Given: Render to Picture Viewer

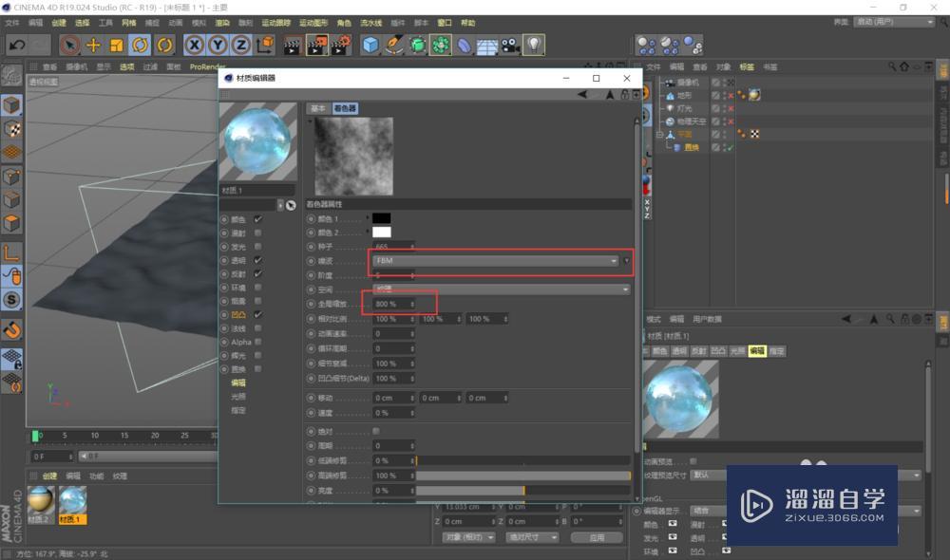Looking at the screenshot, I should coord(317,45).
